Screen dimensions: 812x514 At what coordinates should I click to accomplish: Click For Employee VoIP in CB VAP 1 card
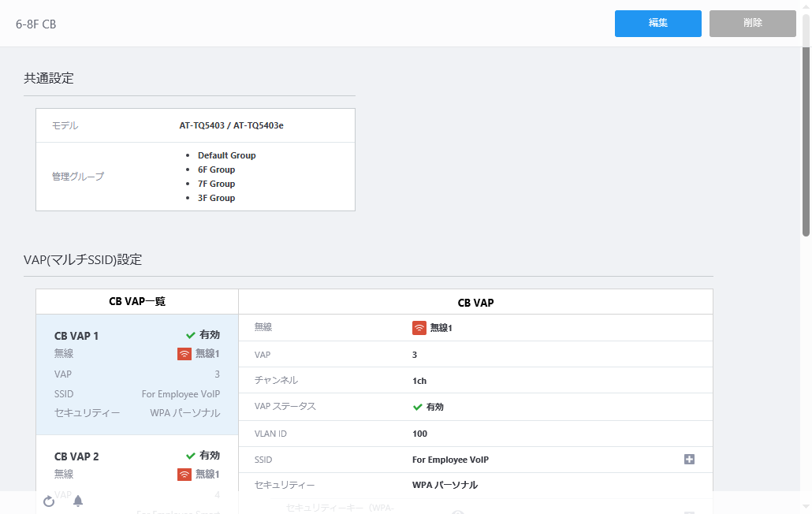(181, 394)
